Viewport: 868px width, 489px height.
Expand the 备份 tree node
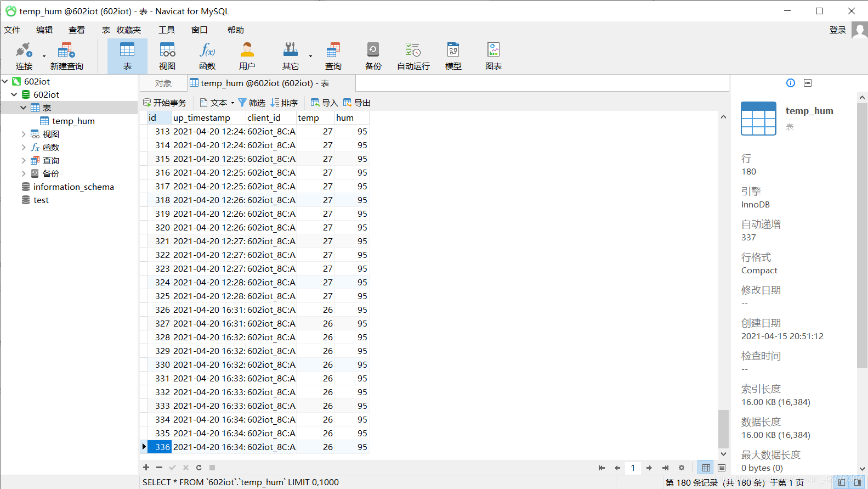coord(24,173)
